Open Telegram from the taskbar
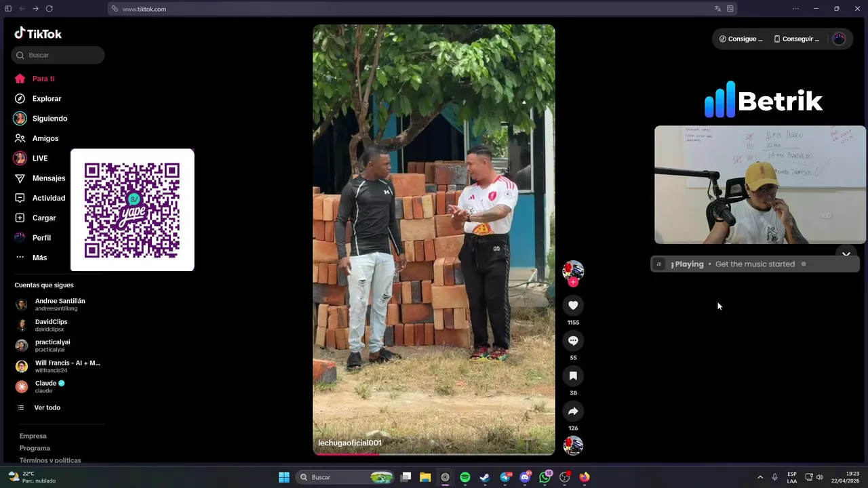 pyautogui.click(x=505, y=477)
